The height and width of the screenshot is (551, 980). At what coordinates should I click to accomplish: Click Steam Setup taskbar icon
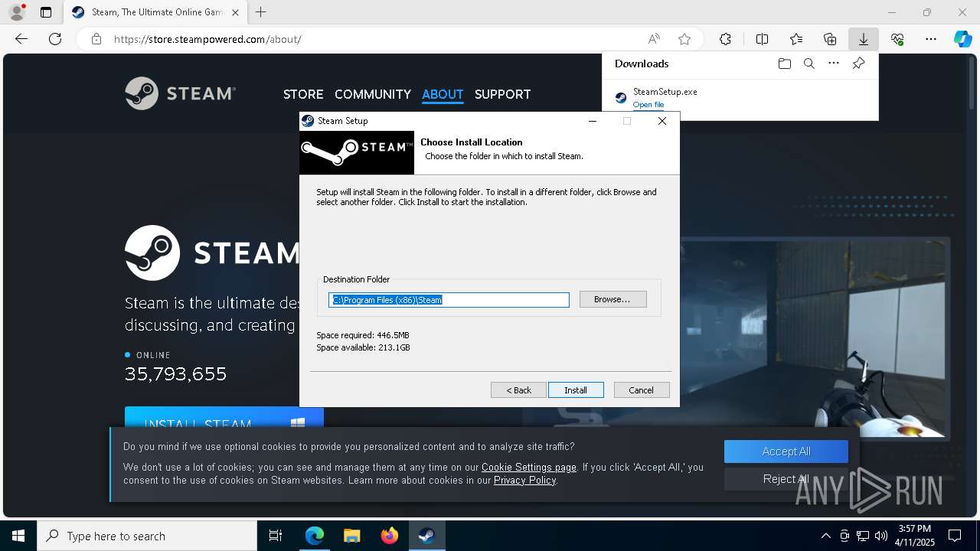coord(426,536)
